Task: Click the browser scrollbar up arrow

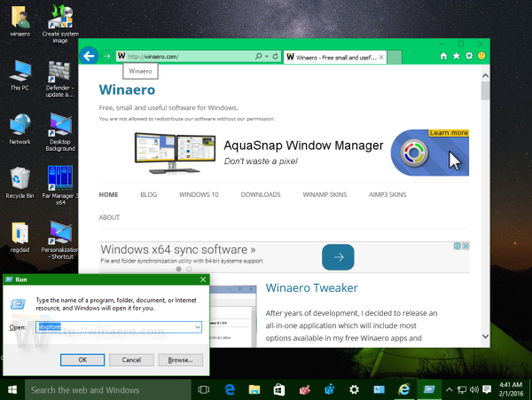Action: [486, 75]
